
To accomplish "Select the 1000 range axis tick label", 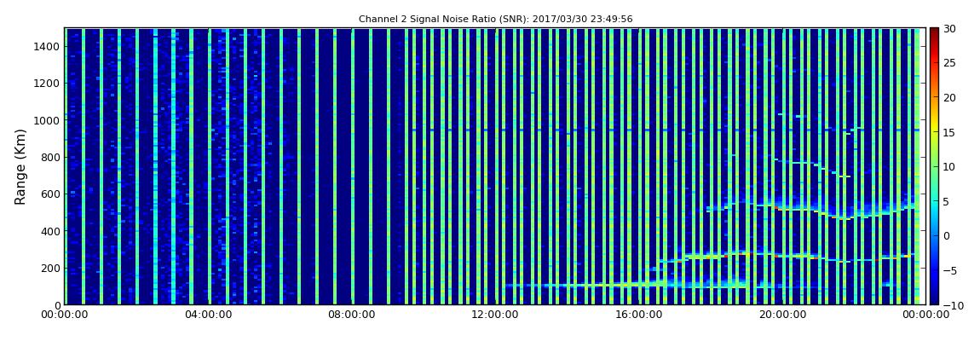I will click(48, 120).
